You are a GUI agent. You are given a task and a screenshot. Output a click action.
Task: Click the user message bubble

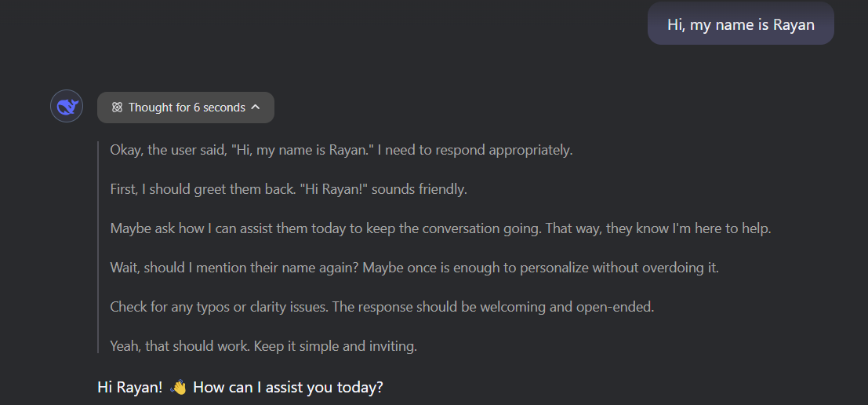tap(740, 24)
